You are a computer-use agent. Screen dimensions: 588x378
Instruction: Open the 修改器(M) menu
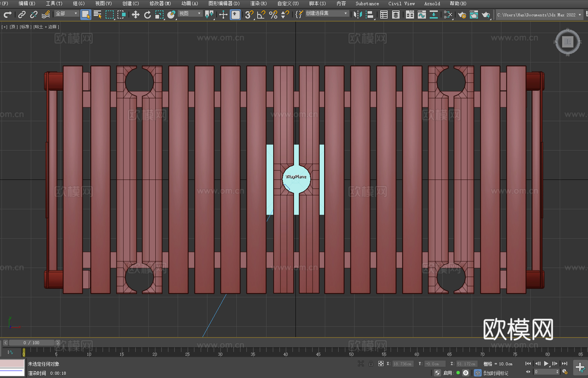[x=160, y=3]
